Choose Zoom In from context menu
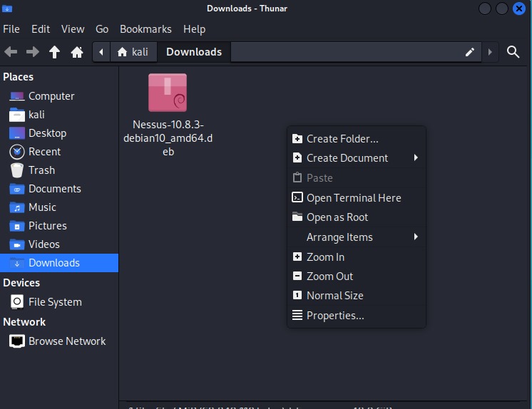This screenshot has width=532, height=409. (357, 257)
